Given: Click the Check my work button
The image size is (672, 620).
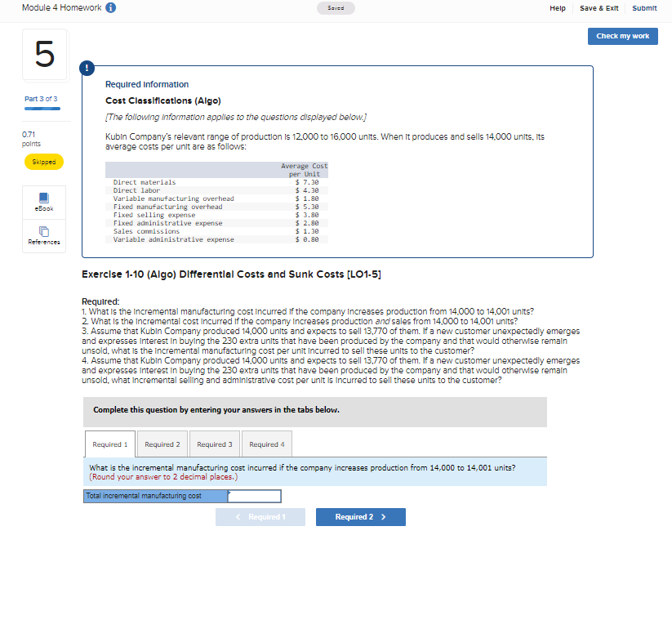Looking at the screenshot, I should click(x=622, y=36).
